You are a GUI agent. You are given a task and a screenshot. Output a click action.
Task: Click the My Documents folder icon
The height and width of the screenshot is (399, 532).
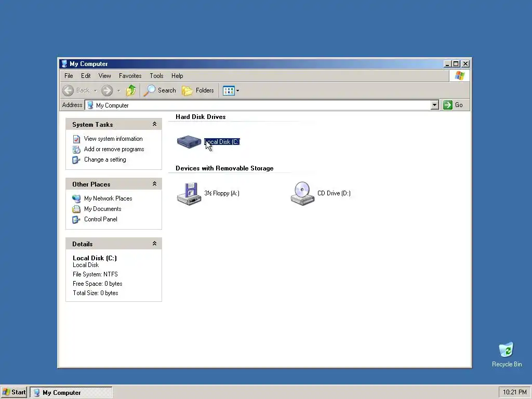click(x=76, y=209)
